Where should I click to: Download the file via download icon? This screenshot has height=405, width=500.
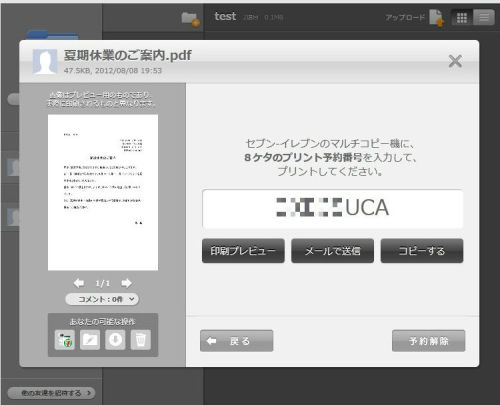click(115, 340)
